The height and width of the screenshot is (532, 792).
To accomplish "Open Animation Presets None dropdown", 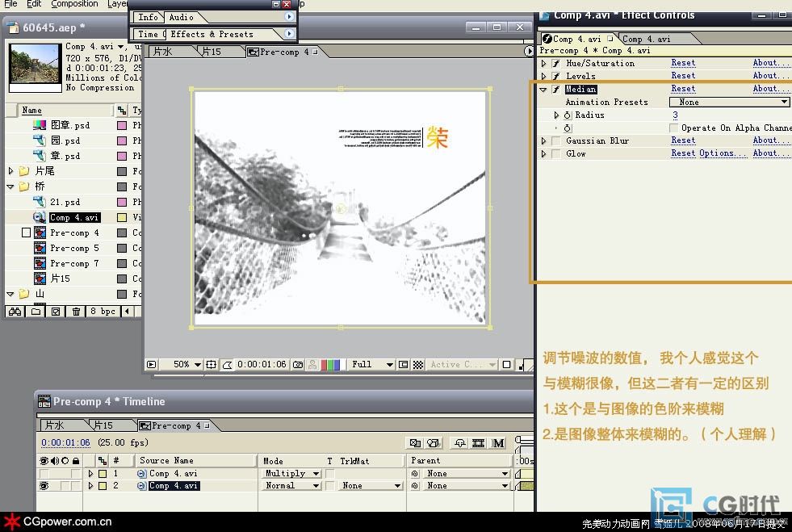I will click(x=729, y=102).
